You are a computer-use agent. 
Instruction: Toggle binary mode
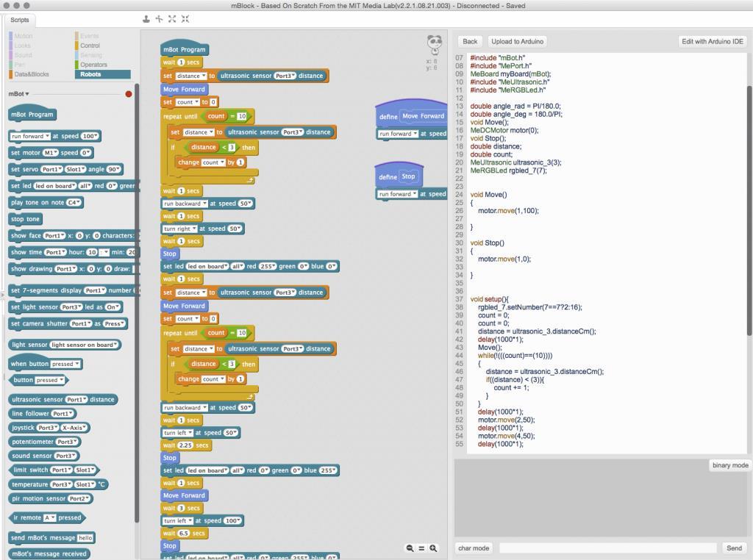(730, 465)
